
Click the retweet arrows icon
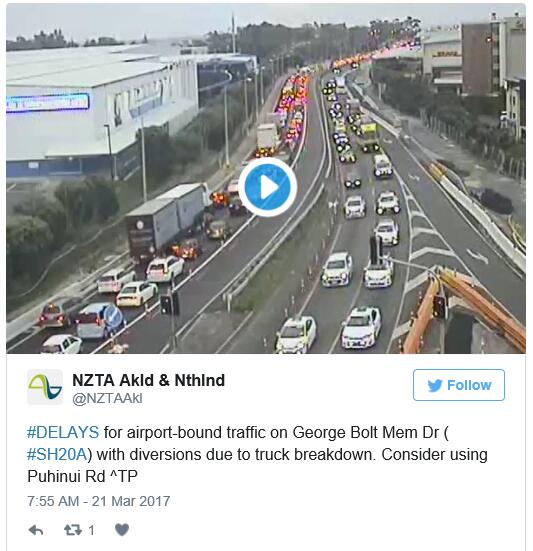pos(73,530)
